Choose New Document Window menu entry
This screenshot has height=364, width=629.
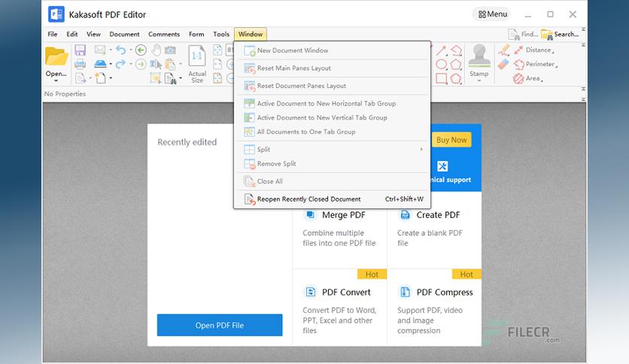pyautogui.click(x=332, y=50)
